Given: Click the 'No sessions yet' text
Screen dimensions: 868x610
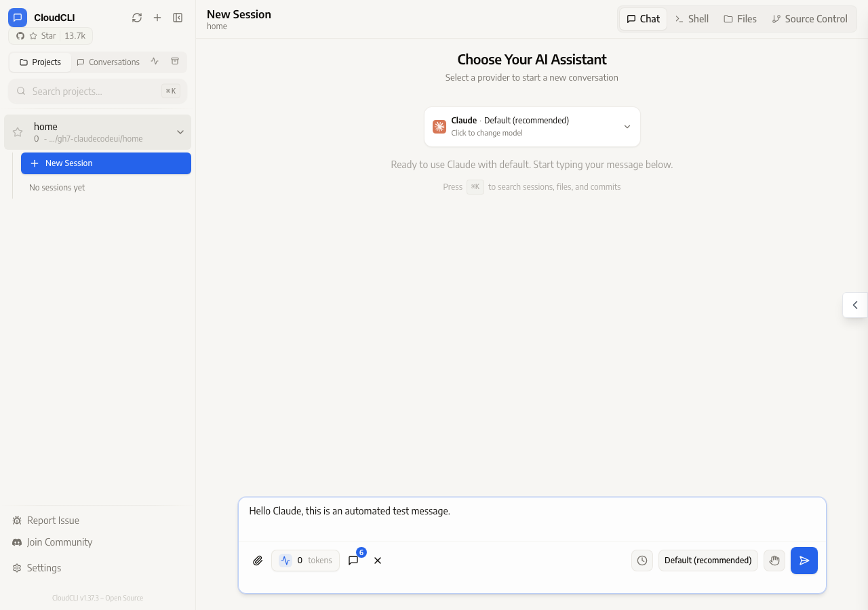Looking at the screenshot, I should (x=57, y=188).
